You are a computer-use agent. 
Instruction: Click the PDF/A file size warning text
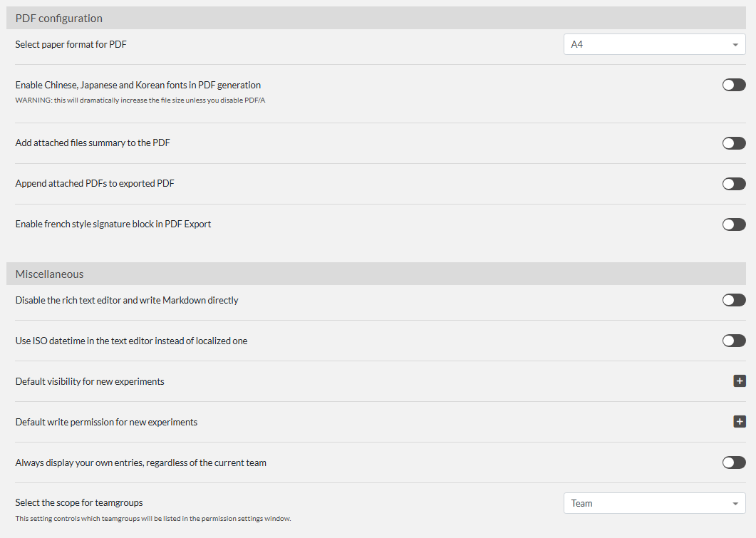pos(140,100)
